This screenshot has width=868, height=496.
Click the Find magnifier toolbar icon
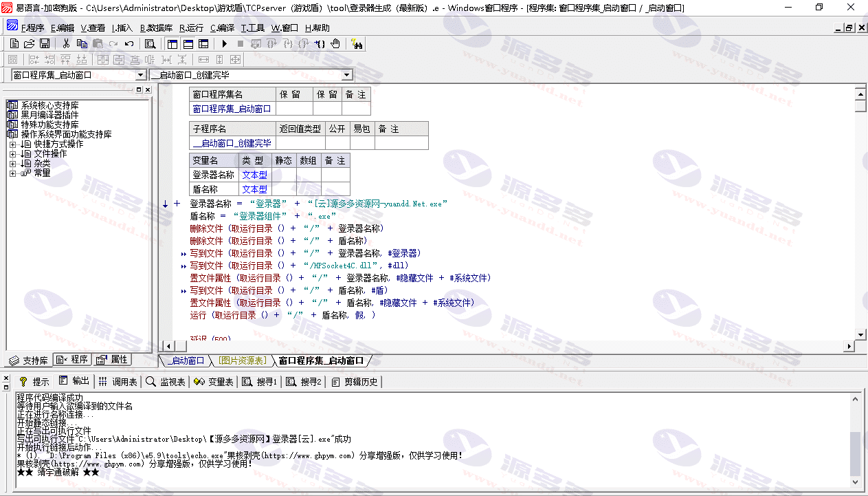coord(150,43)
